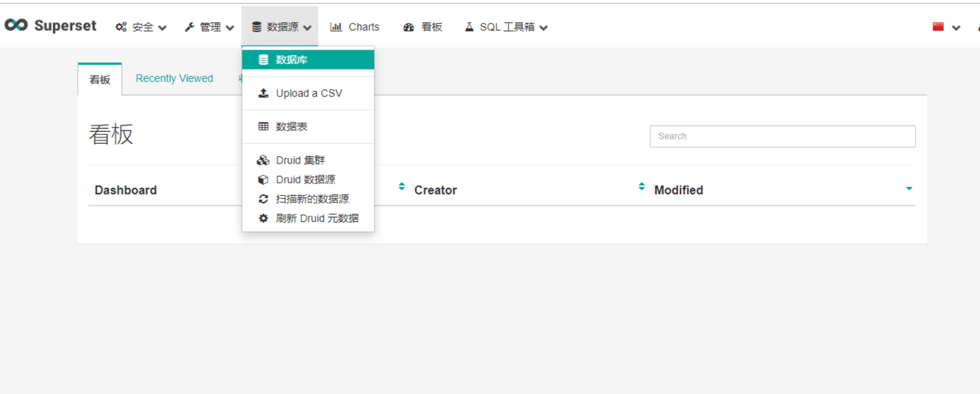
Task: Click the flask icon beside SQL 工具箱
Action: (x=469, y=27)
